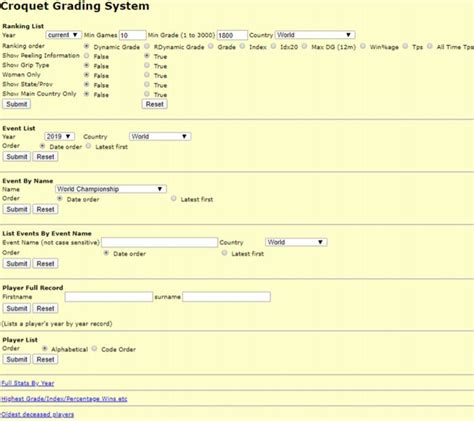Image resolution: width=474 pixels, height=421 pixels.
Task: Open Highest Grade/Index/Percentage Wins link
Action: 64,399
